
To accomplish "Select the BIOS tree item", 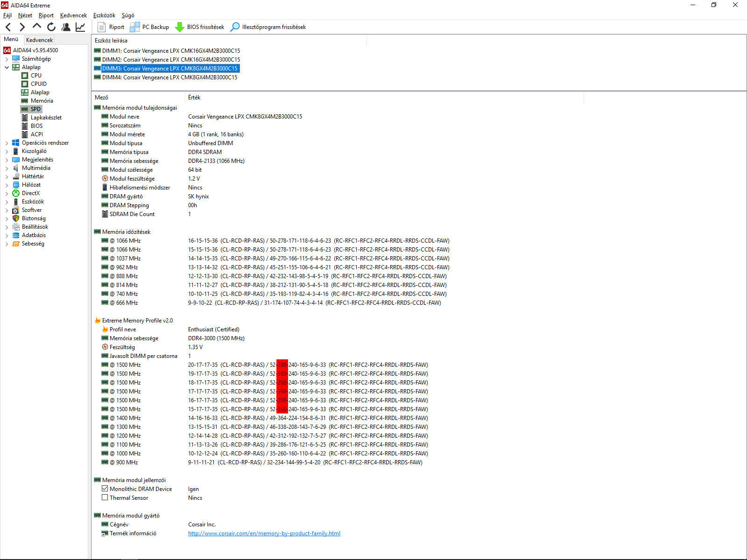I will tap(36, 126).
